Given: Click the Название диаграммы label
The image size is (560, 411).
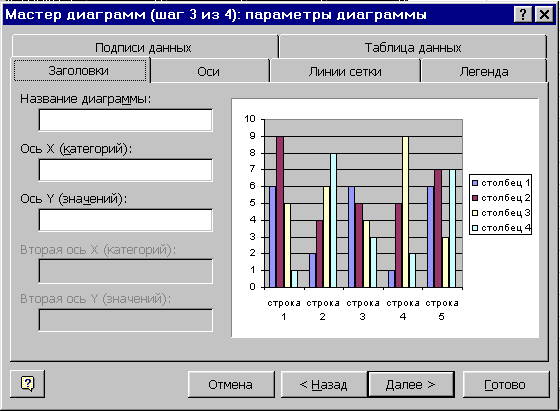Looking at the screenshot, I should [86, 99].
